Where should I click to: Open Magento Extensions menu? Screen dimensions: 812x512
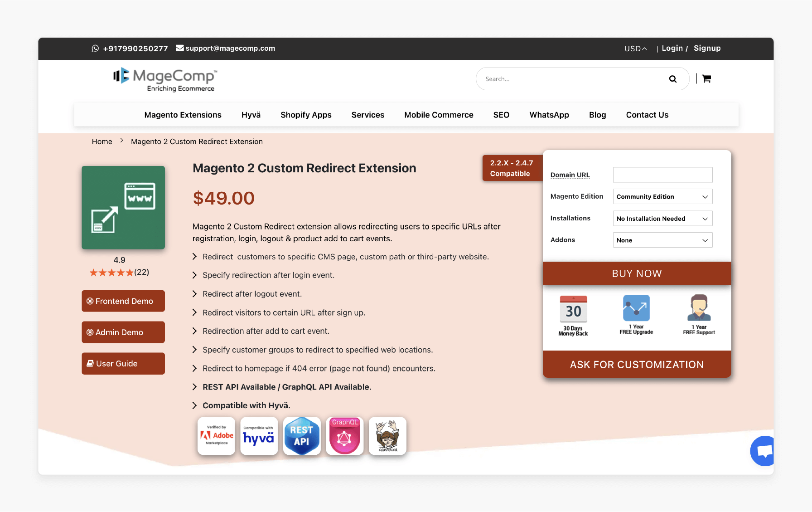tap(183, 115)
